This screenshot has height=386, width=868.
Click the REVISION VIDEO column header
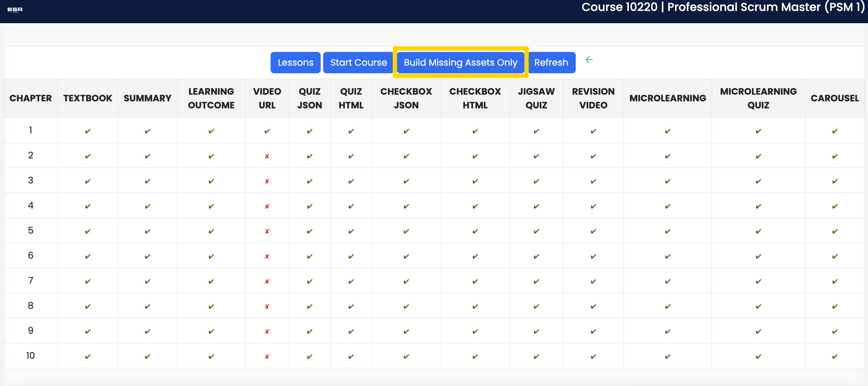pyautogui.click(x=593, y=98)
